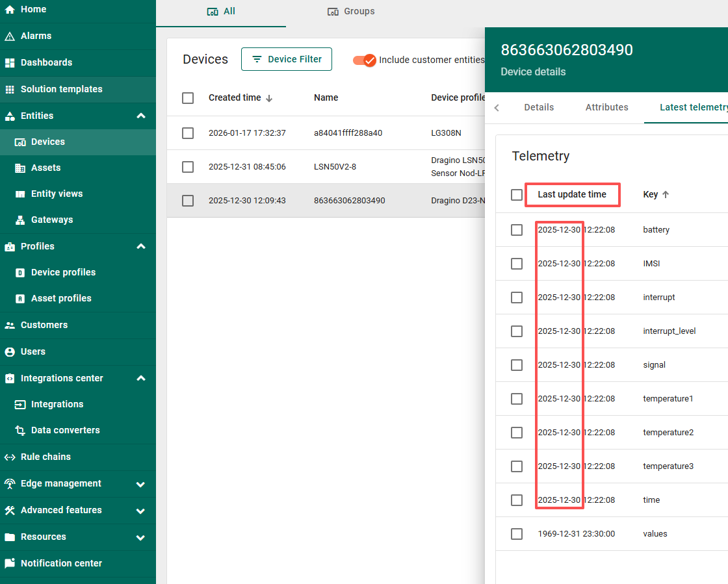The image size is (728, 584).
Task: Open Data converters sidebar icon
Action: coord(20,431)
